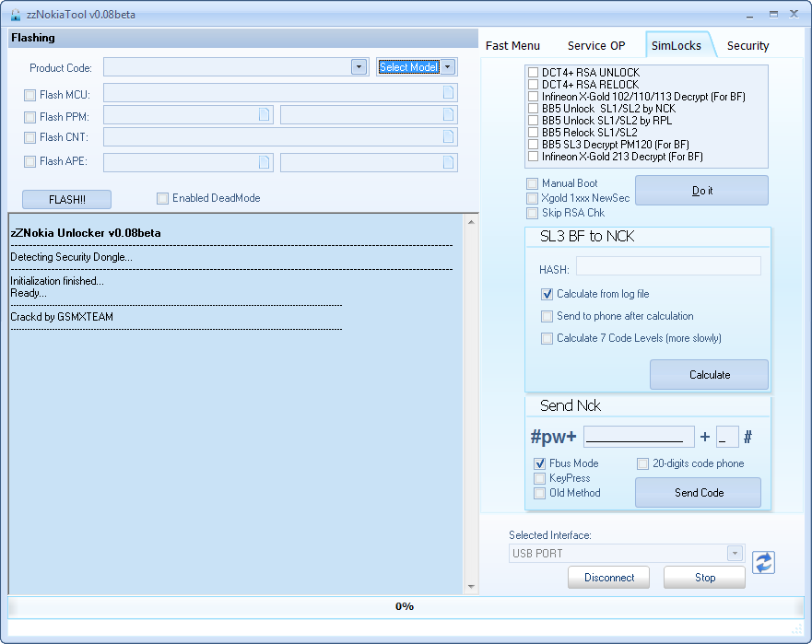Check BB5 Unlock SL1/SL2 by NCK

533,108
